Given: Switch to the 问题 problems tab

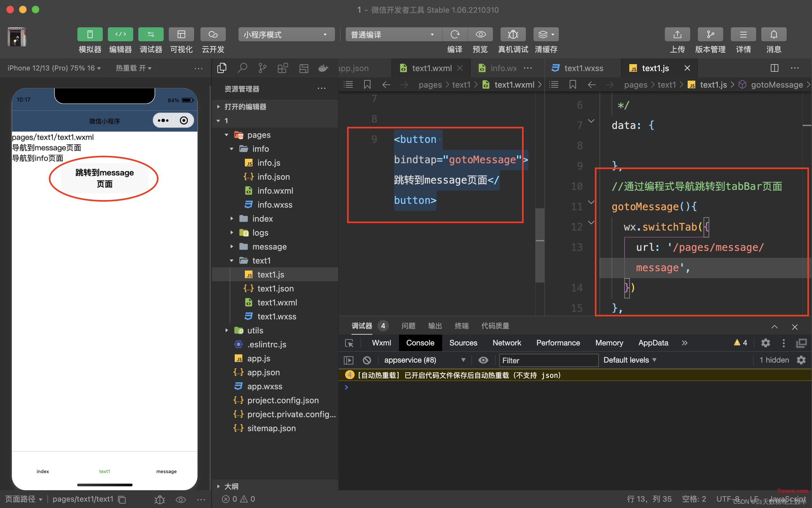Looking at the screenshot, I should click(x=408, y=326).
